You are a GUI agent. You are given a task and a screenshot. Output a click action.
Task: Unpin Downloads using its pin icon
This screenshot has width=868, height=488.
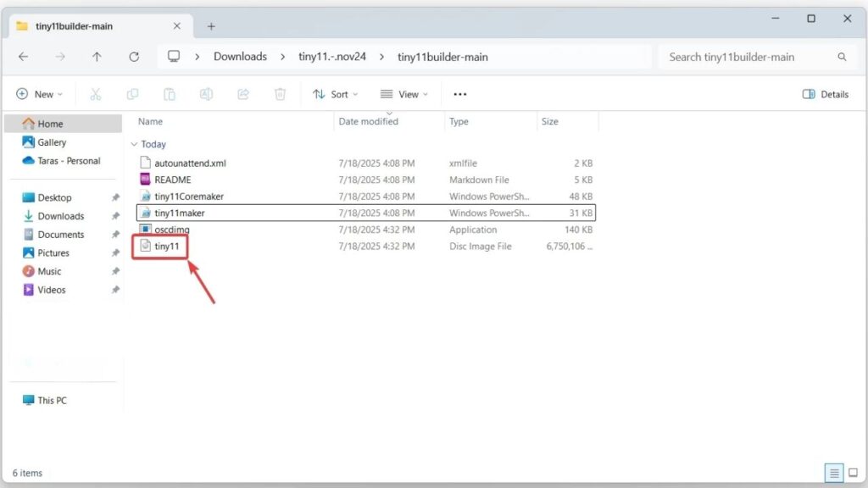pyautogui.click(x=115, y=216)
